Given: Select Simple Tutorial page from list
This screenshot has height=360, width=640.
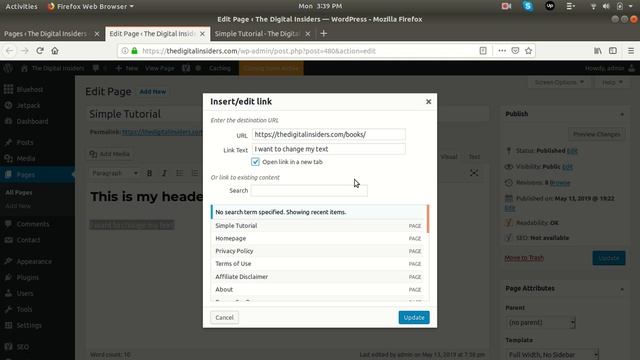Looking at the screenshot, I should tap(318, 226).
